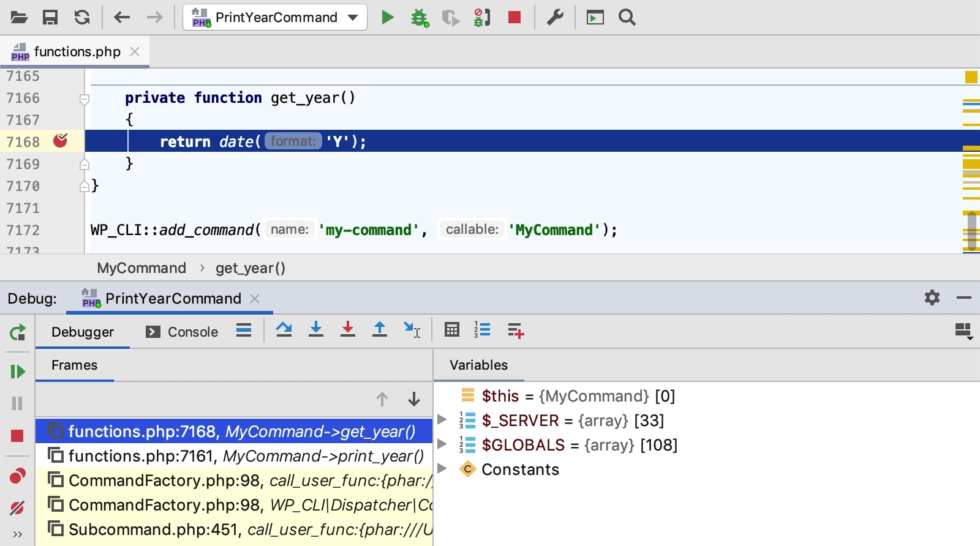Click the Synchronize refresh icon
Image resolution: width=980 pixels, height=546 pixels.
[82, 17]
